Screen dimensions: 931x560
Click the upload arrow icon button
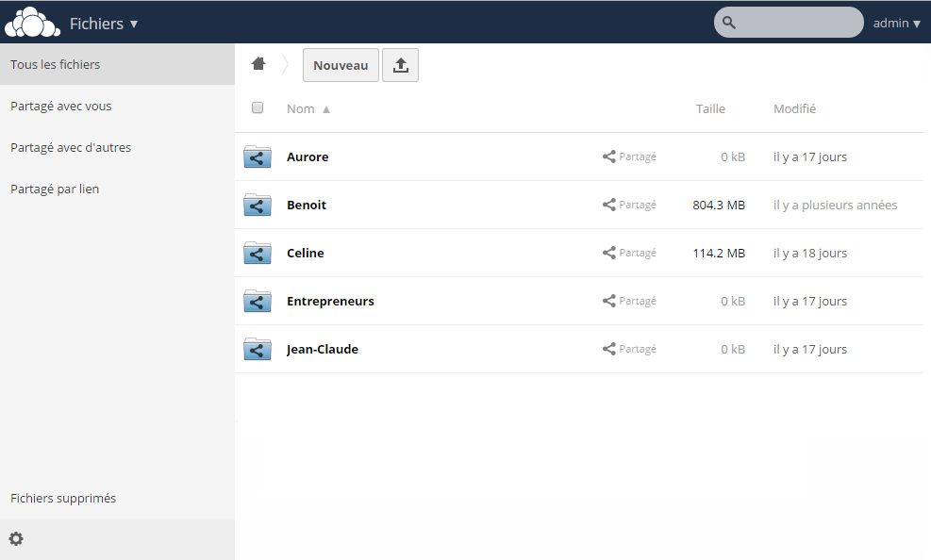point(400,65)
